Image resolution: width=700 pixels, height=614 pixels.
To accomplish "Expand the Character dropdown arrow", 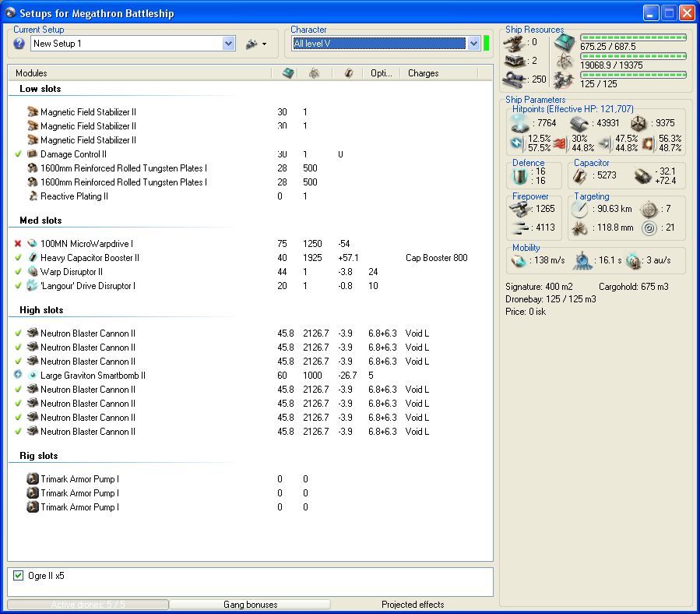I will (x=473, y=44).
